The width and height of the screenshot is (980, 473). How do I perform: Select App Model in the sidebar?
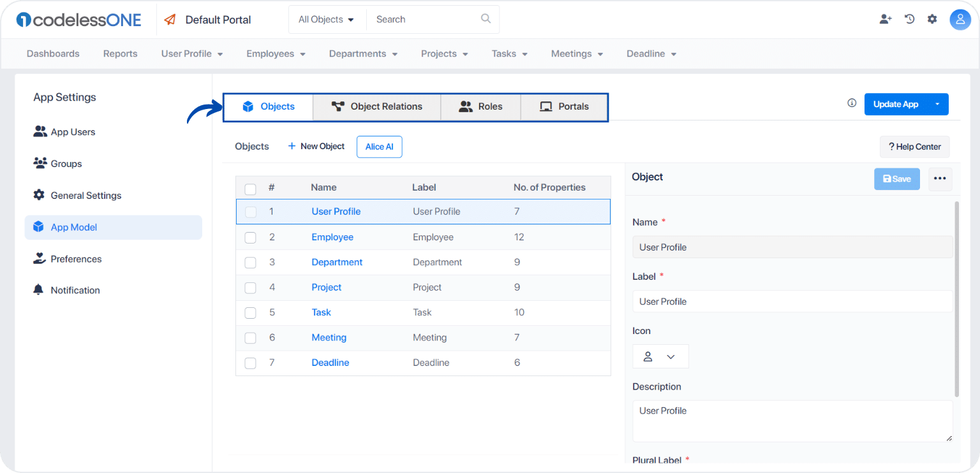coord(114,228)
